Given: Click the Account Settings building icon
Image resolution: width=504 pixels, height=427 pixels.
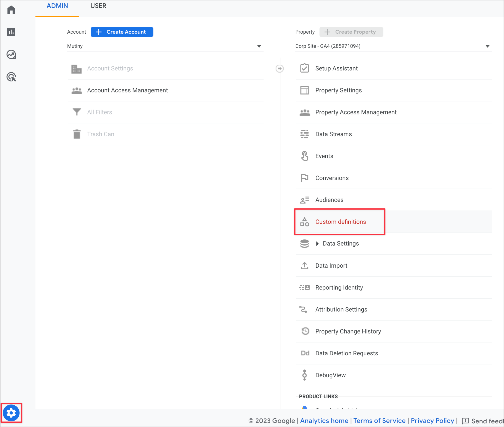Looking at the screenshot, I should pyautogui.click(x=77, y=69).
